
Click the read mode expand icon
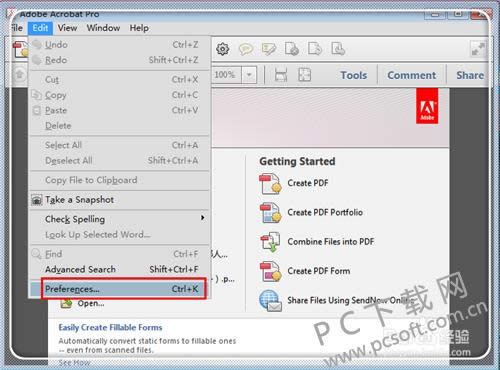478,49
